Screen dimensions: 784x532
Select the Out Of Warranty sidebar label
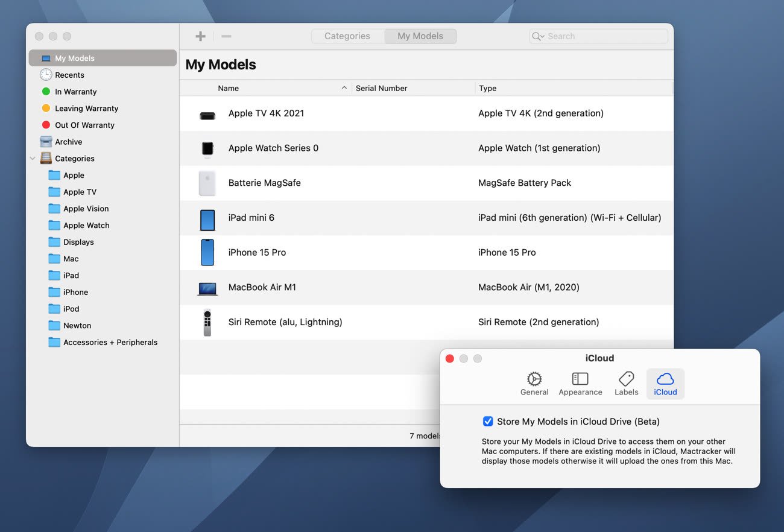pos(84,125)
